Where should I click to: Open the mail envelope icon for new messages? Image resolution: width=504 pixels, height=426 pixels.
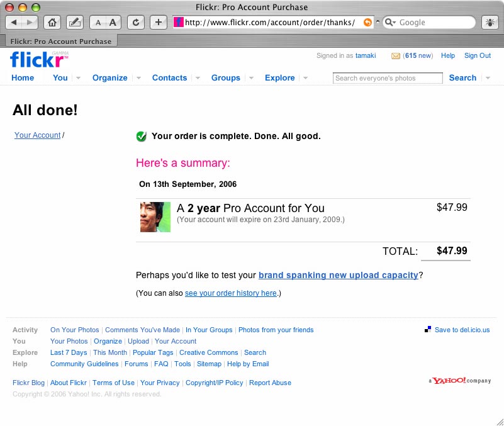point(396,56)
